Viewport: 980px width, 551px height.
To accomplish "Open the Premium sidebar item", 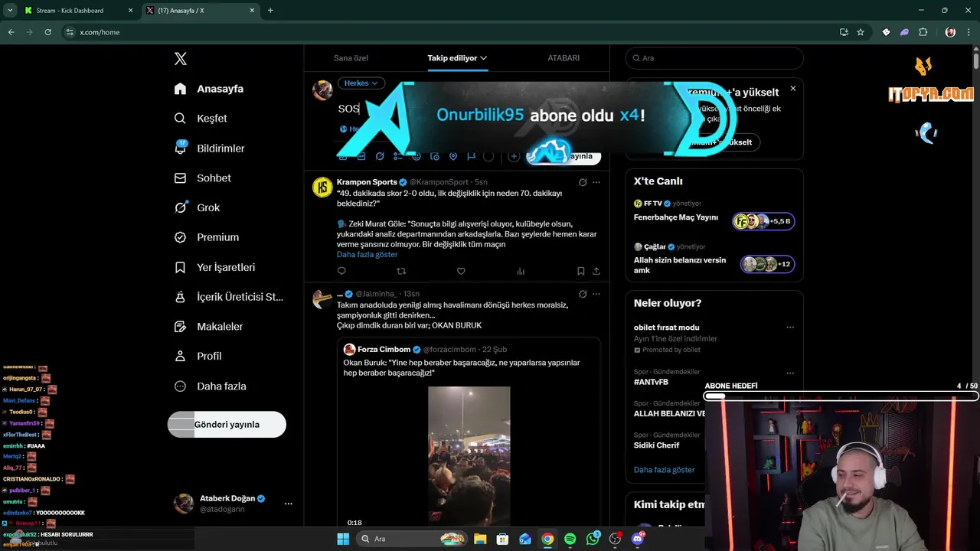I will (x=206, y=237).
